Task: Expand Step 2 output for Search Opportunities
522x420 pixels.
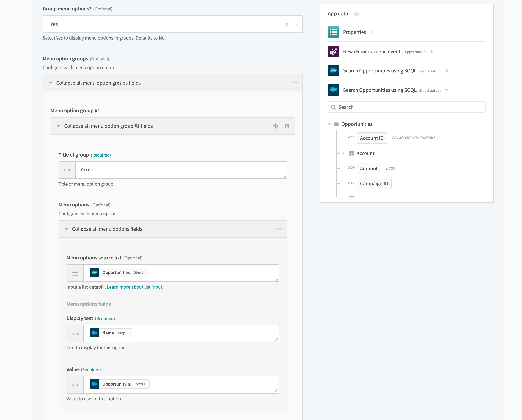Action: (x=447, y=90)
